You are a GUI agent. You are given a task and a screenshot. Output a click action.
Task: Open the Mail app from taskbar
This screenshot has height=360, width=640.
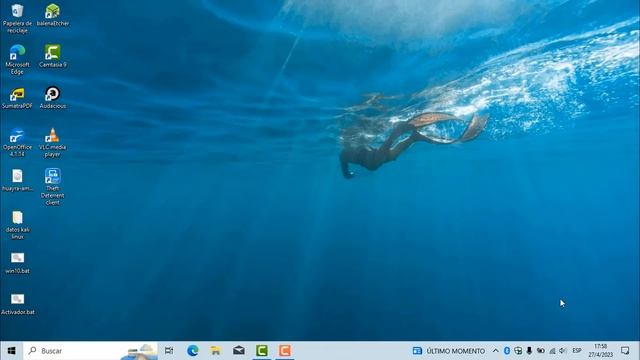tap(239, 351)
